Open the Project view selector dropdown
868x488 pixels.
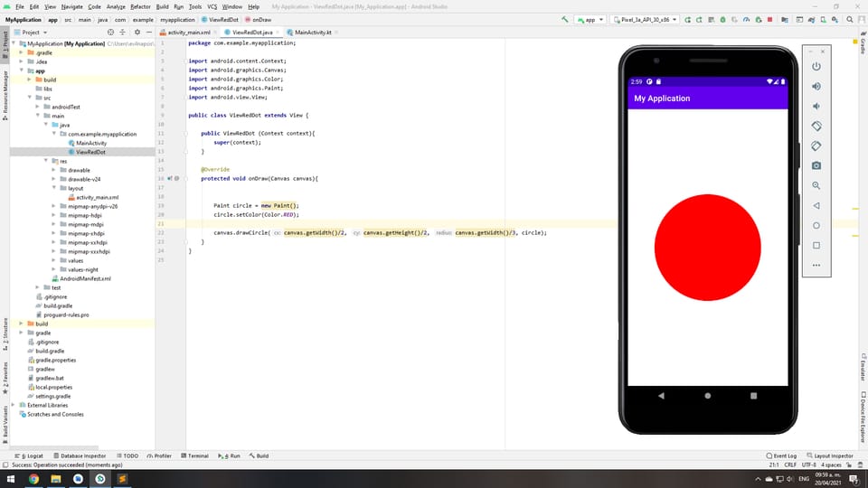pyautogui.click(x=31, y=33)
